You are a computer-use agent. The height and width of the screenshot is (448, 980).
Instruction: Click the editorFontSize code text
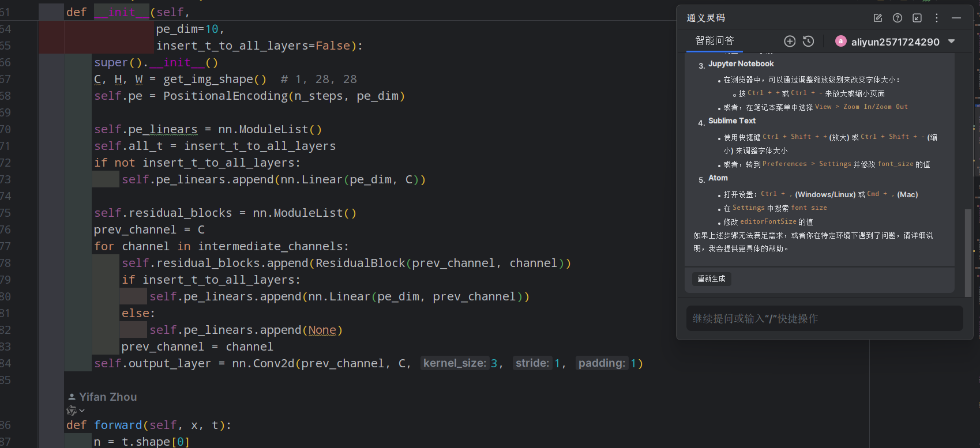pyautogui.click(x=768, y=221)
